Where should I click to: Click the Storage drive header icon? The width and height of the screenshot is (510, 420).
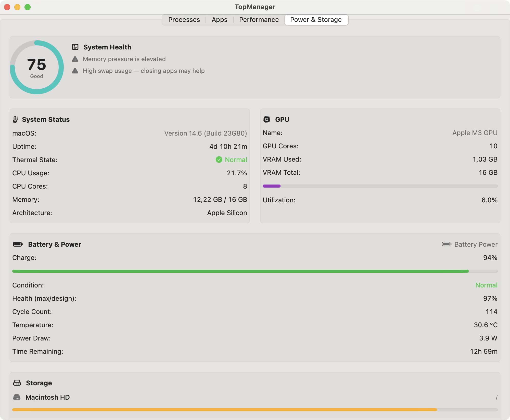point(17,383)
